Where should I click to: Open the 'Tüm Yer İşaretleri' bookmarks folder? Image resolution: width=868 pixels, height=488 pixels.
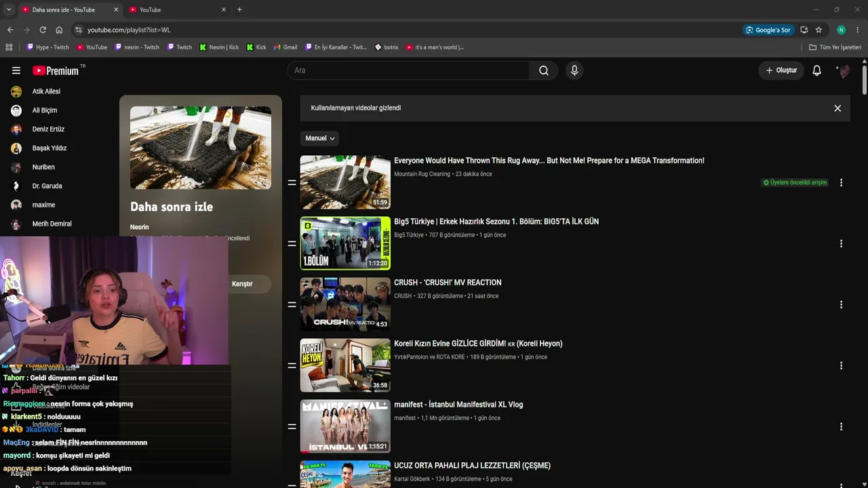[x=835, y=47]
